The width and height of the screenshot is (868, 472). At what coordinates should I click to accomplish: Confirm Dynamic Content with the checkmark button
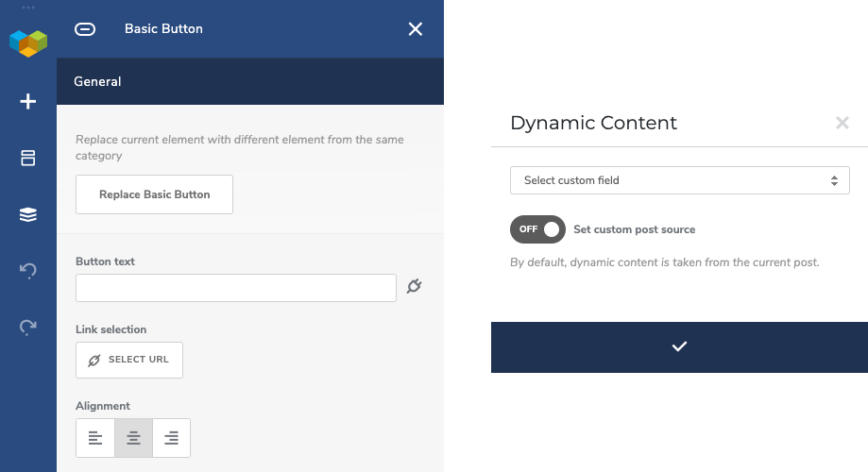679,347
